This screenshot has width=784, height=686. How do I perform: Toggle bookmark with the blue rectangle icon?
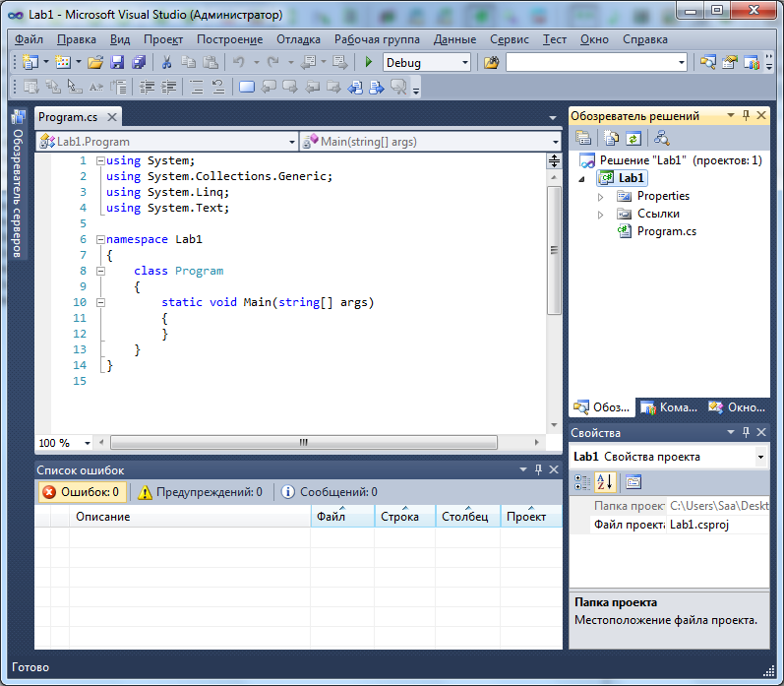(x=247, y=87)
